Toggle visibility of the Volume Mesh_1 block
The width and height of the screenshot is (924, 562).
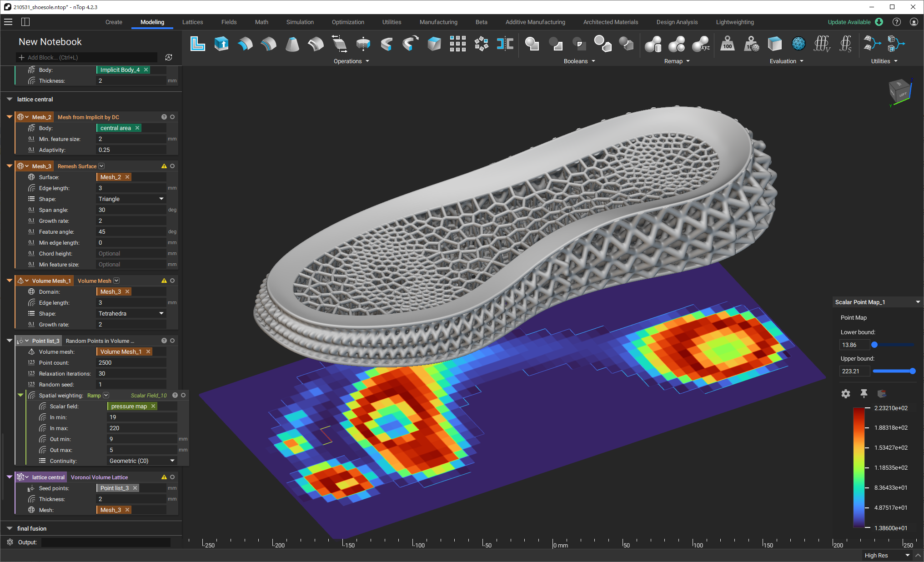pos(172,281)
